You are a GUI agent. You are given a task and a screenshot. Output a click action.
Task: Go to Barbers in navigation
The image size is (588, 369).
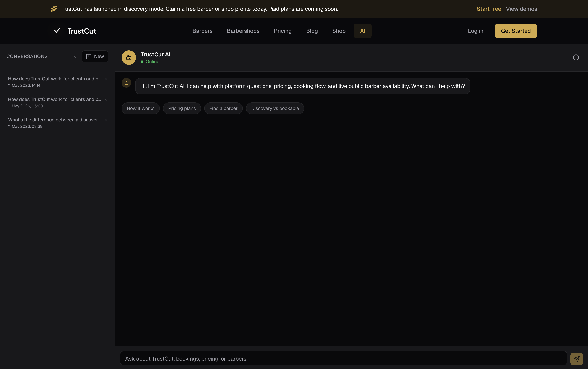[202, 31]
